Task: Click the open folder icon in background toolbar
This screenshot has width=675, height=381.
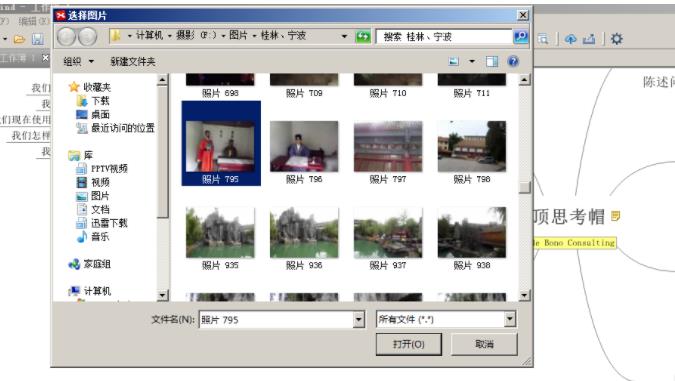Action: [19, 40]
